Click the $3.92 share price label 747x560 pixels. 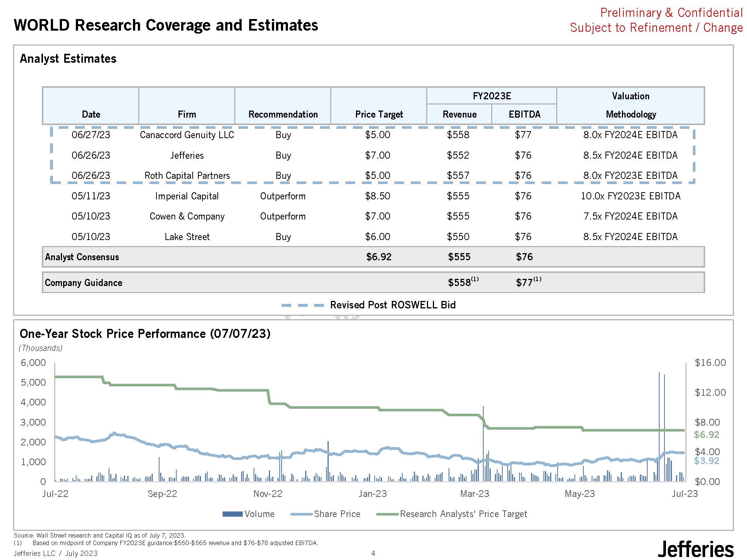[x=706, y=461]
